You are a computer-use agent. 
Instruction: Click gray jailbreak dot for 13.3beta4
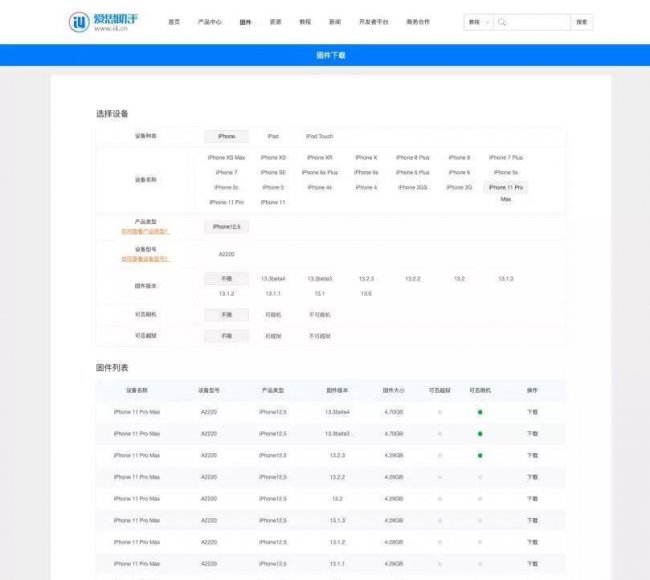tap(440, 412)
